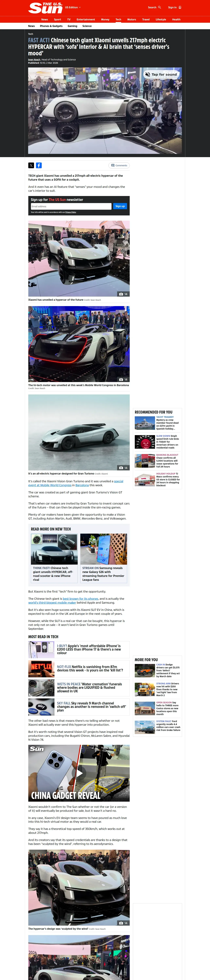Open SKY FALL Sky channel changes story
The height and width of the screenshot is (980, 210).
tap(79, 707)
